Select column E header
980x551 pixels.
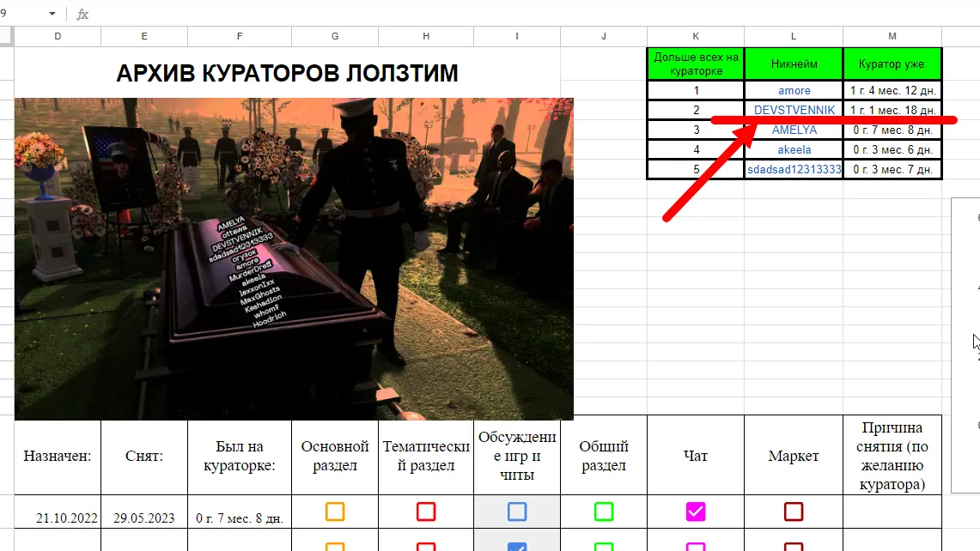pos(144,36)
